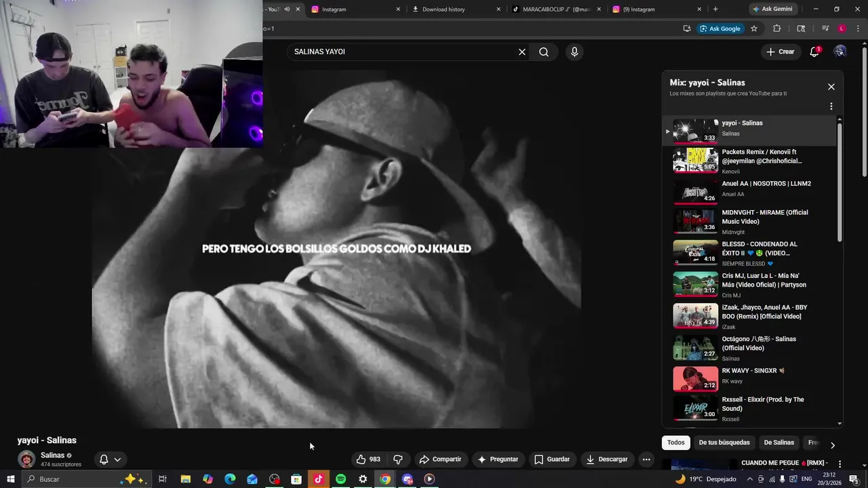
Task: Open Chrome extensions puzzle icon
Action: (777, 28)
